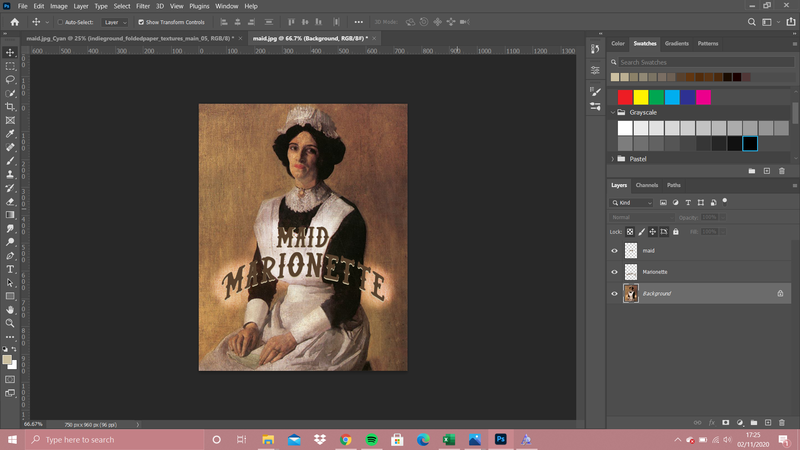Select the Path Selection tool

pyautogui.click(x=10, y=283)
